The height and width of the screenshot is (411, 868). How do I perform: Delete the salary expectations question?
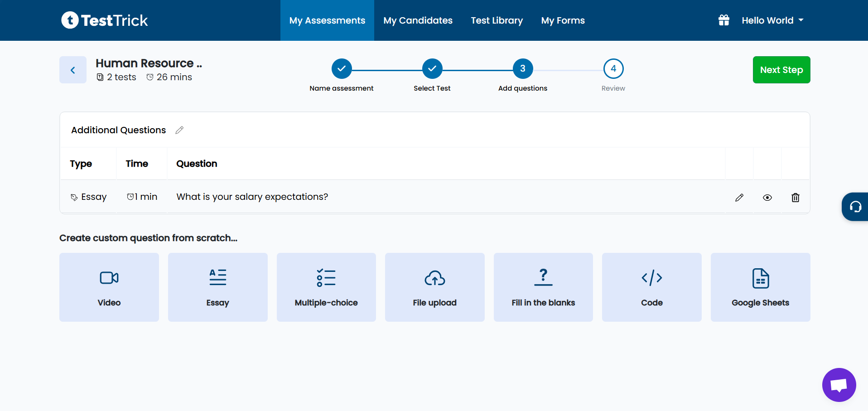tap(796, 198)
